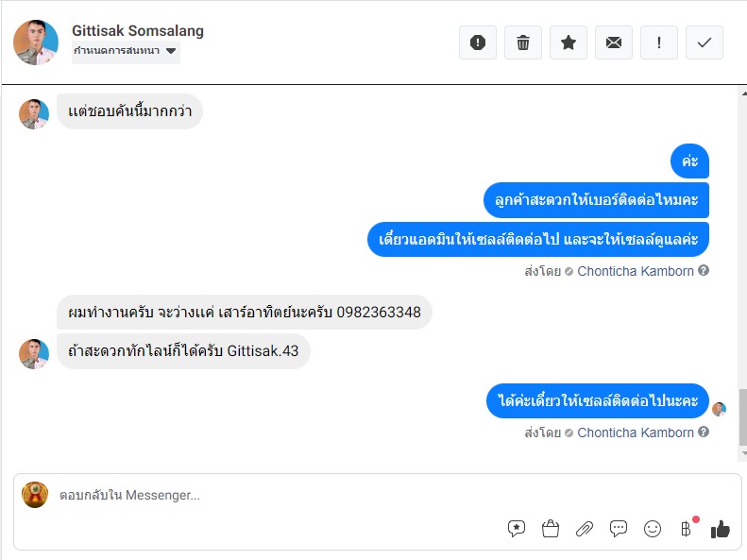747x560 pixels.
Task: Click the exclamation mark priority icon
Action: (x=659, y=42)
